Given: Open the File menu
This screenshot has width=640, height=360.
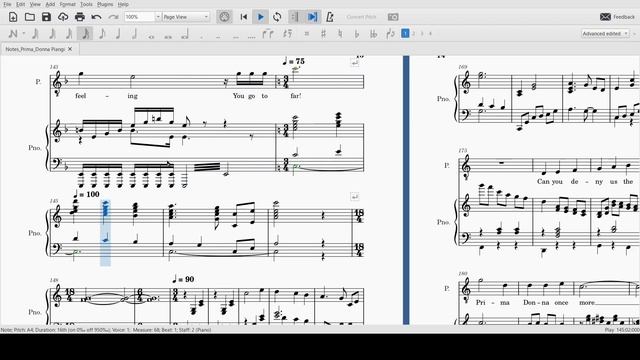Looking at the screenshot, I should (x=7, y=4).
